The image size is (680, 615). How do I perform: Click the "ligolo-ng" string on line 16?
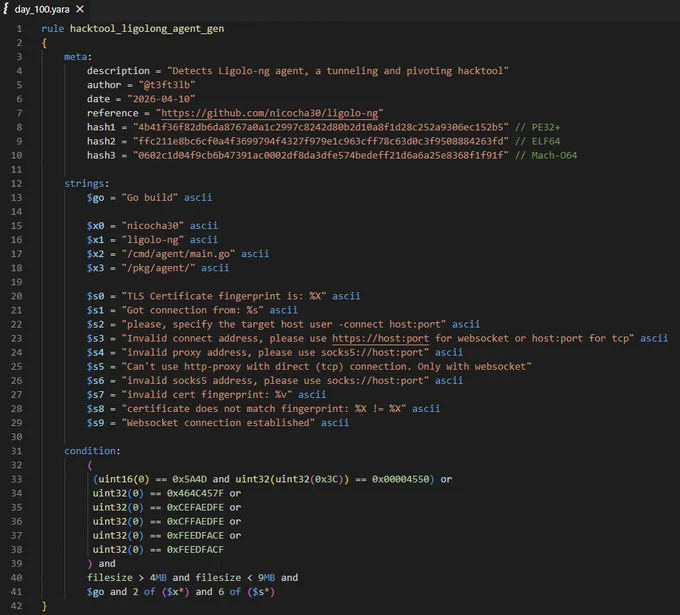[153, 240]
